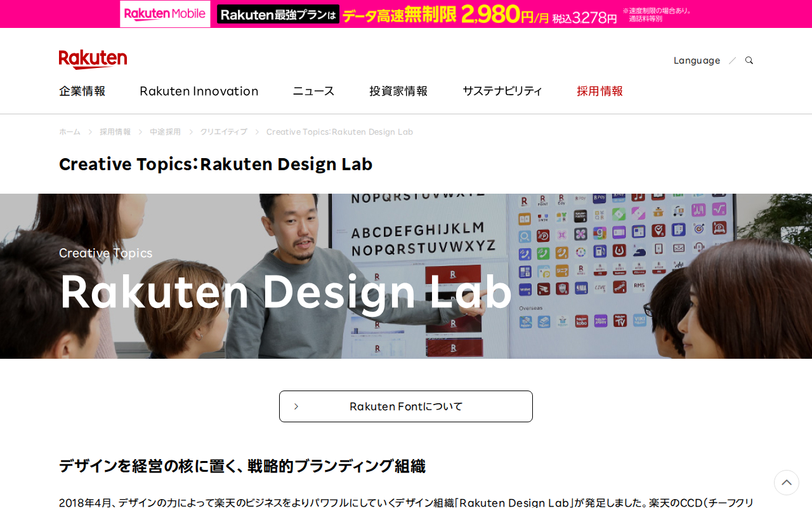Click the Creative Topics:Rakuten Design Lab page title

[x=216, y=164]
